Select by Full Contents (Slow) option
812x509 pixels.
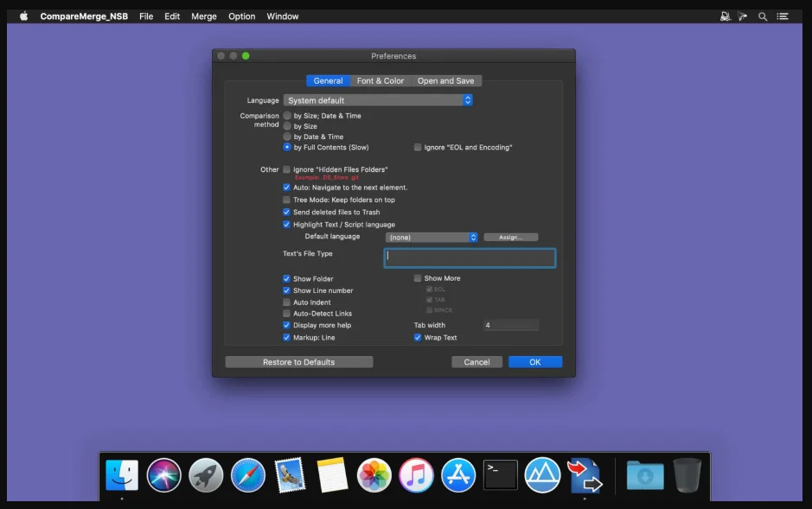click(x=287, y=148)
